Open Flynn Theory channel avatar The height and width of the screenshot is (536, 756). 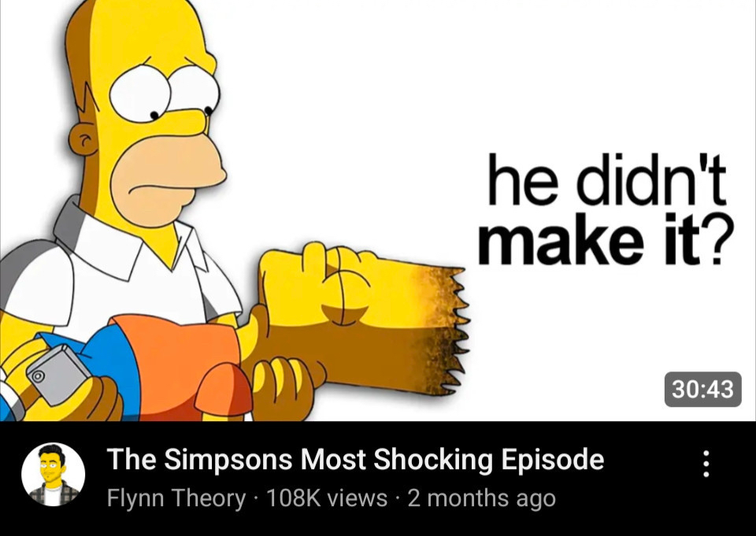[54, 475]
